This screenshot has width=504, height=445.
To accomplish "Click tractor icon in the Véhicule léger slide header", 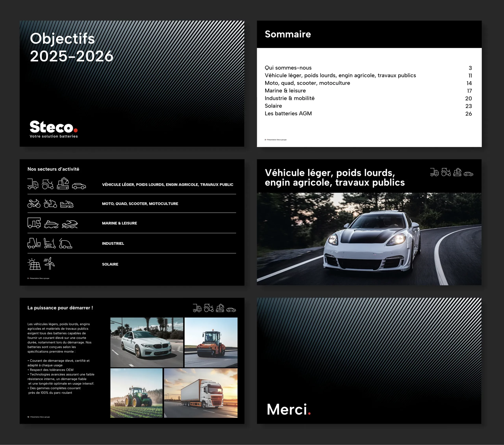I will click(446, 172).
